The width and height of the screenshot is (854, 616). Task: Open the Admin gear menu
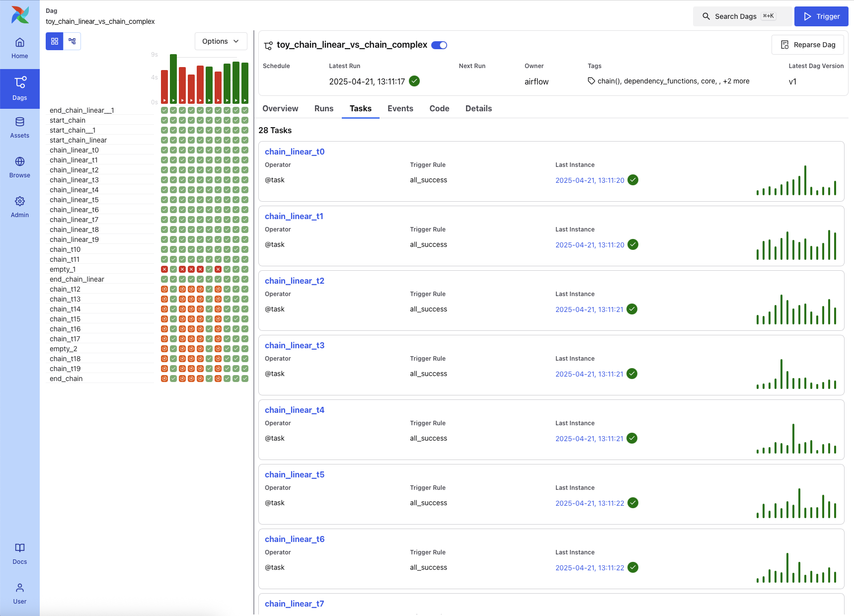click(x=20, y=207)
